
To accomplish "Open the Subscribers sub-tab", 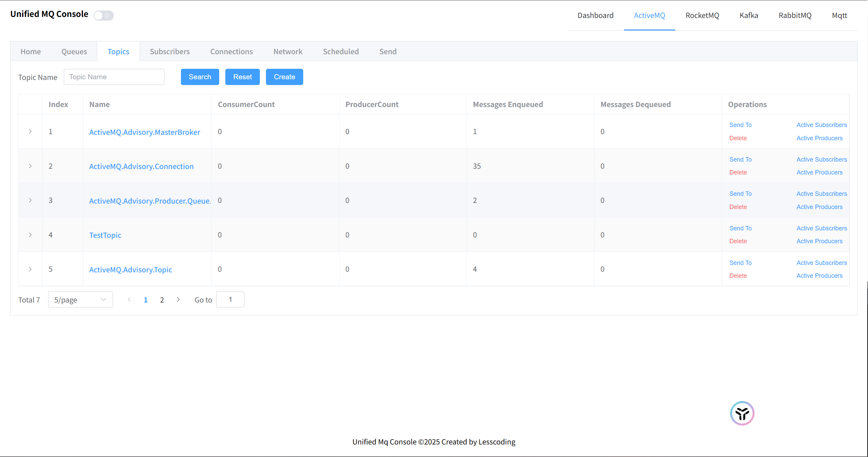I will point(169,51).
